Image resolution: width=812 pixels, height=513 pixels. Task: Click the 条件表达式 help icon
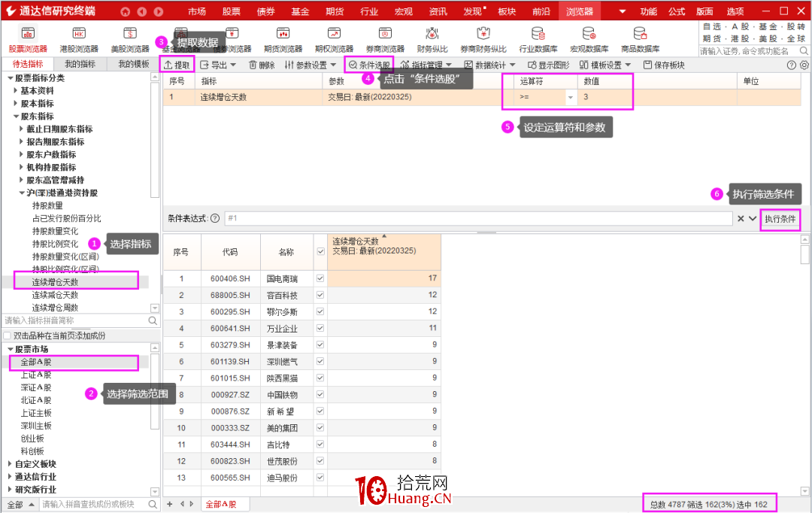215,219
